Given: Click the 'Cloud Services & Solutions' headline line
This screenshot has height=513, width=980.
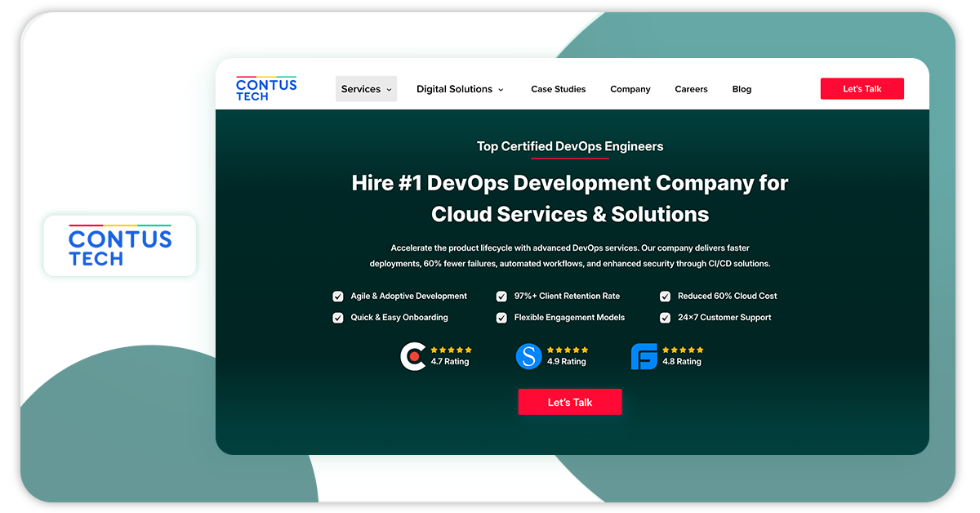Looking at the screenshot, I should tap(570, 215).
